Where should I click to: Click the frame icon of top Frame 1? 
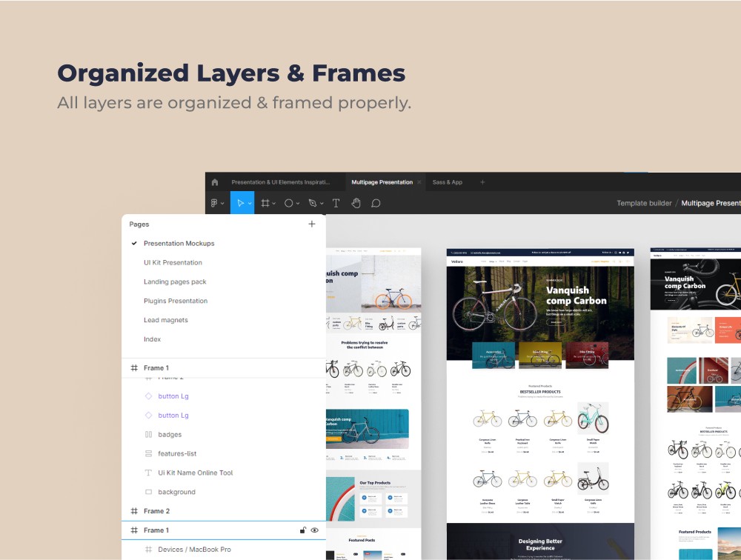[134, 367]
